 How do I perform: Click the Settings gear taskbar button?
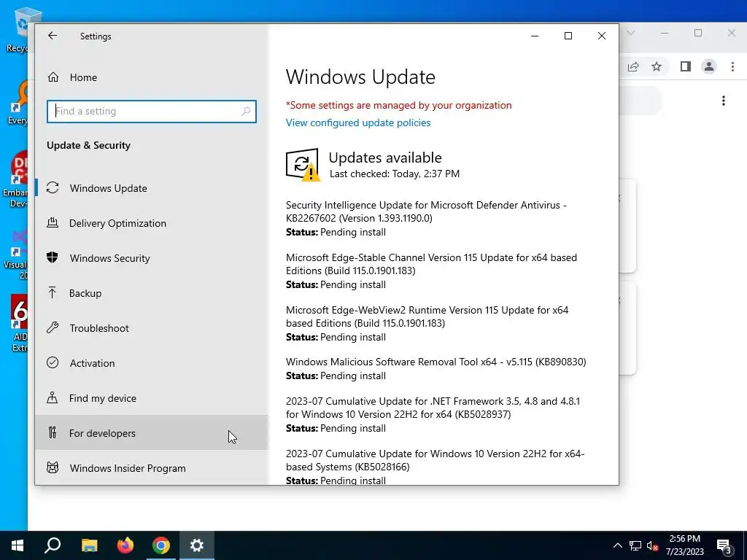(x=197, y=545)
